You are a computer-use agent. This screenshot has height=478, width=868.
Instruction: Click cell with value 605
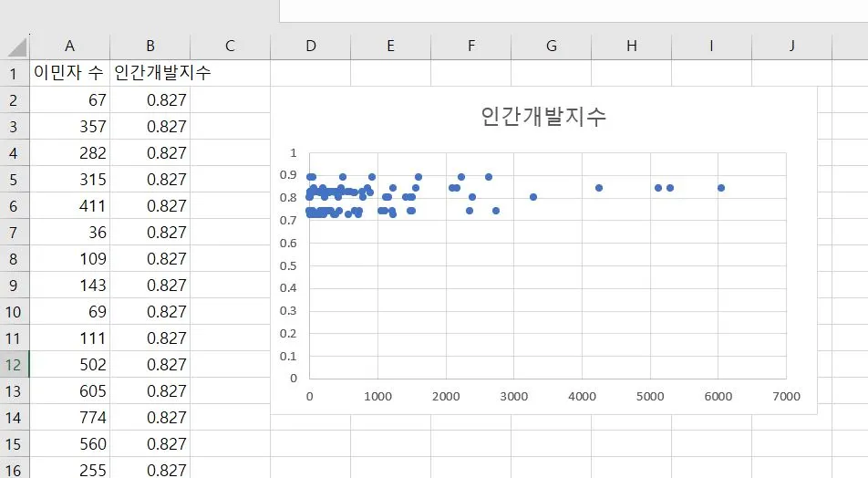coord(69,391)
